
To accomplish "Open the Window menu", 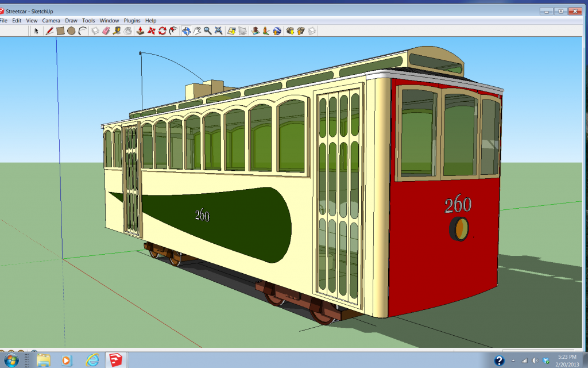I will click(109, 21).
